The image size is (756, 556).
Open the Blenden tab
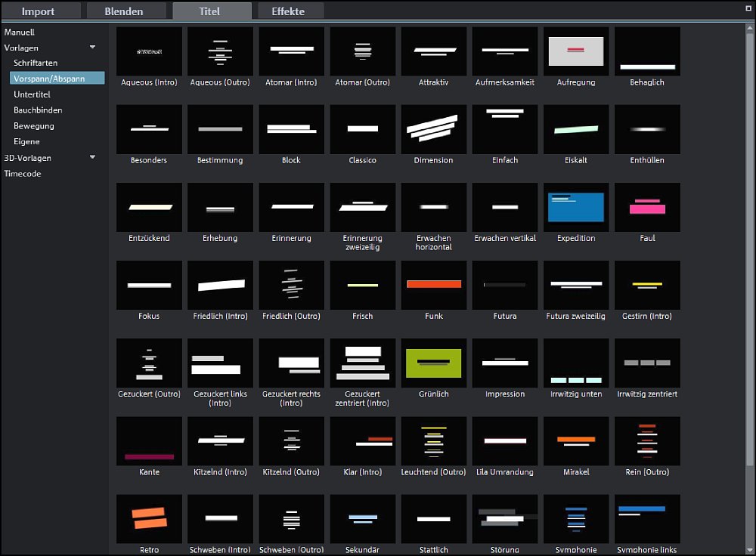click(123, 11)
